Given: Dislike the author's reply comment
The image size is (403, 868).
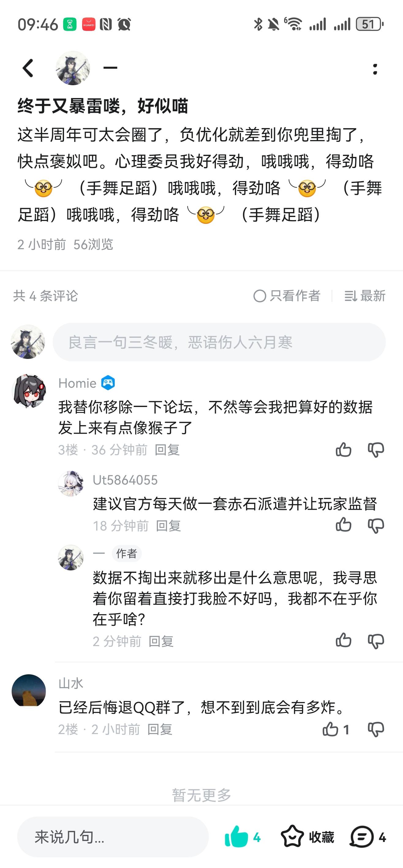Looking at the screenshot, I should [376, 641].
